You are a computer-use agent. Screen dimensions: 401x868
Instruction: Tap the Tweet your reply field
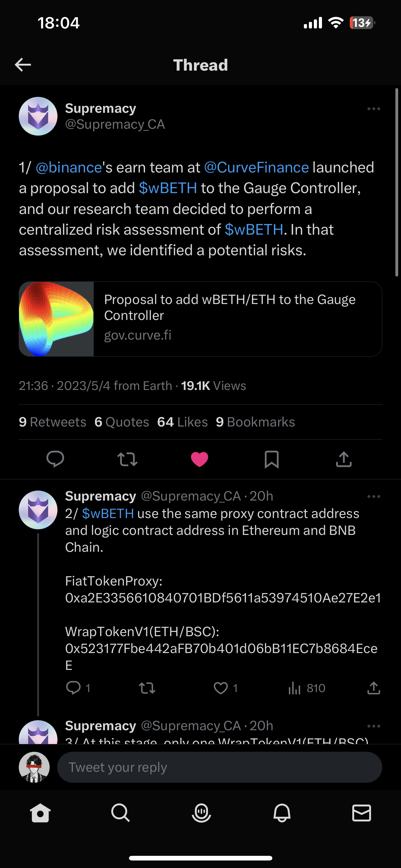pyautogui.click(x=219, y=767)
